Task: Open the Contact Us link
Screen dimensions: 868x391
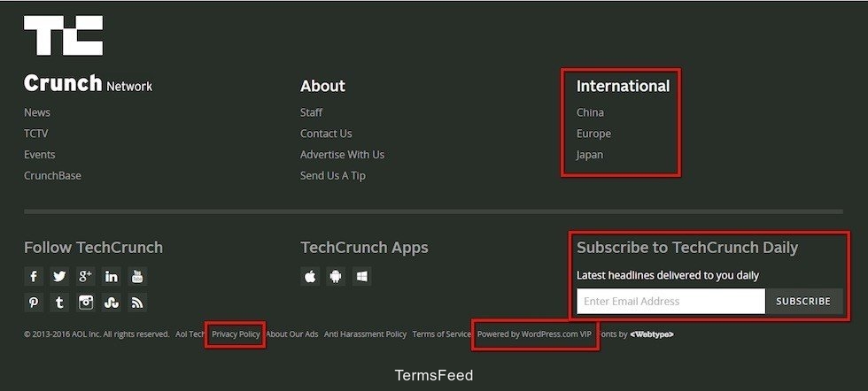Action: pyautogui.click(x=326, y=134)
